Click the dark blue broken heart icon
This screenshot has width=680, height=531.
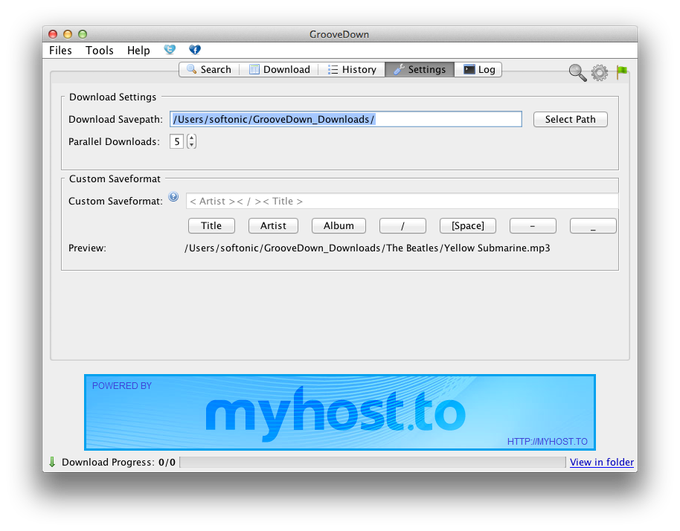click(195, 49)
